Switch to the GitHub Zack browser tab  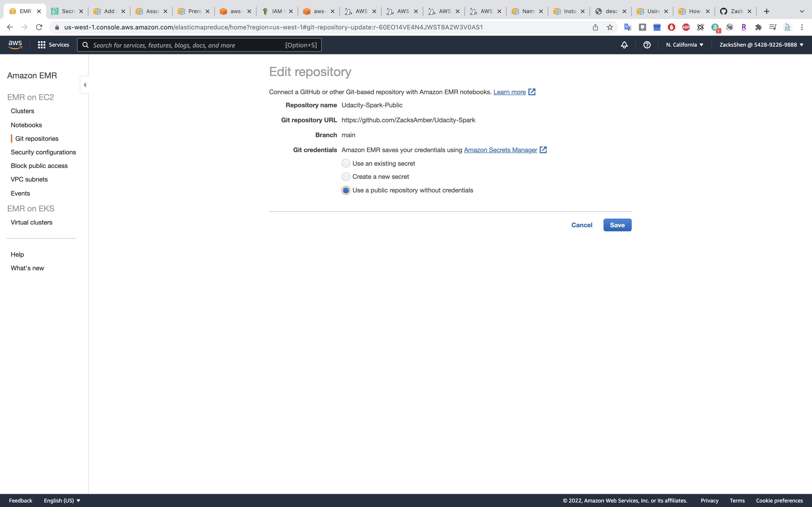735,11
